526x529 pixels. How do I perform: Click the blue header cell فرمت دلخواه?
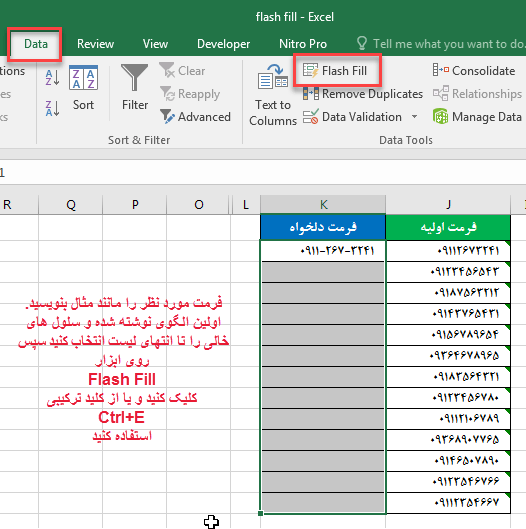pyautogui.click(x=323, y=227)
